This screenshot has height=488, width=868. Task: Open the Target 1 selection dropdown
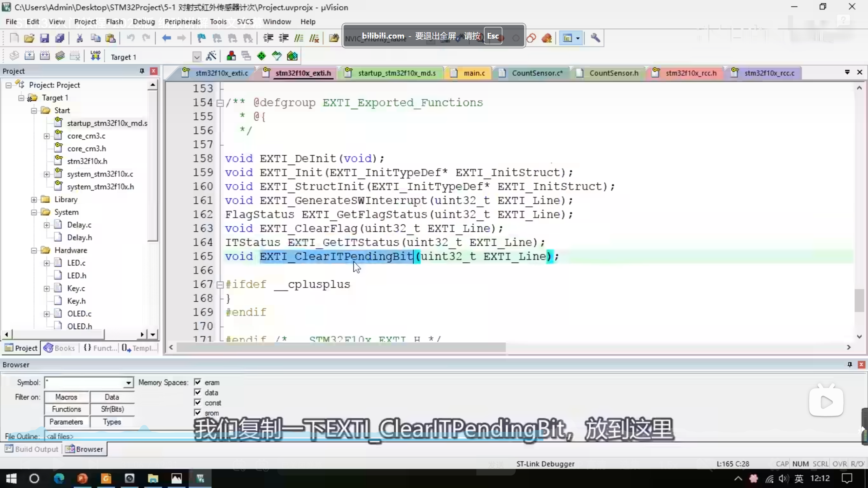coord(197,57)
